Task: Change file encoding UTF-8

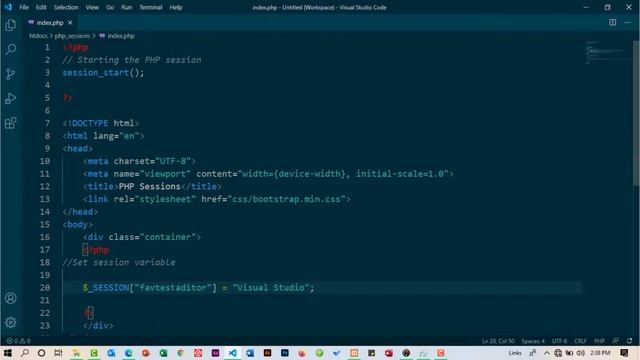Action: [x=559, y=341]
